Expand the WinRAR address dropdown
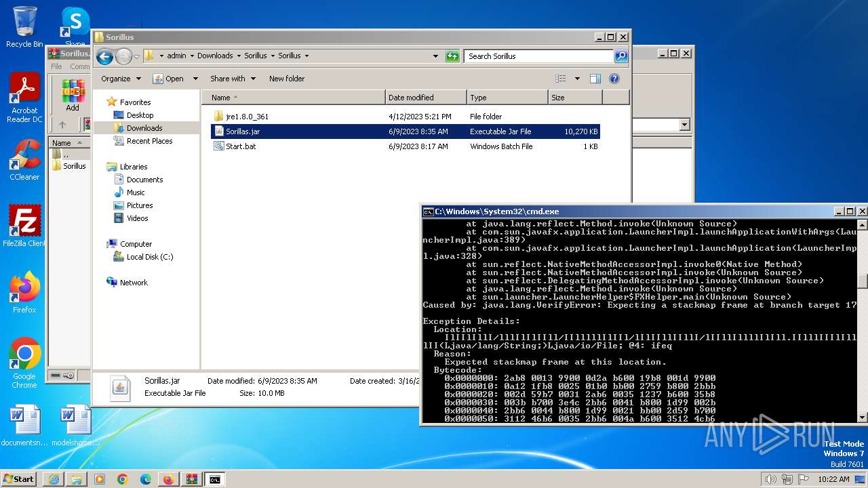This screenshot has height=488, width=868. 684,125
